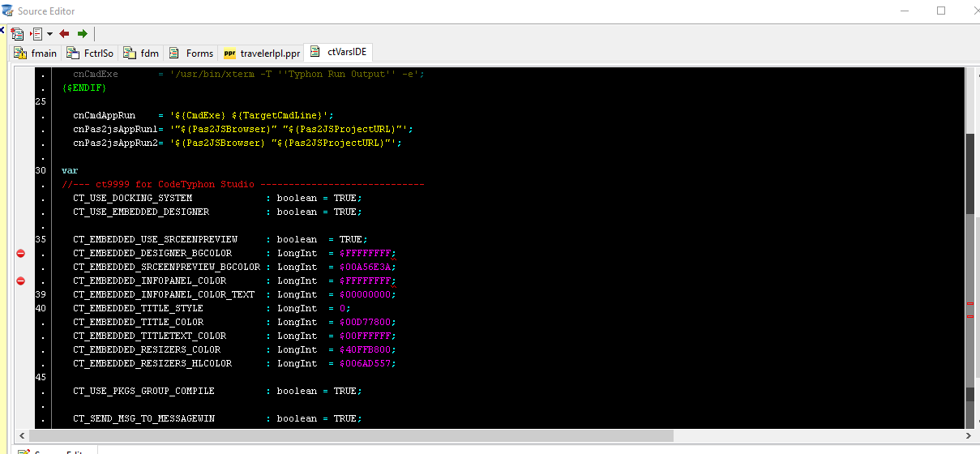Viewport: 980px width, 454px height.
Task: Click line number 25 in the gutter
Action: point(41,101)
